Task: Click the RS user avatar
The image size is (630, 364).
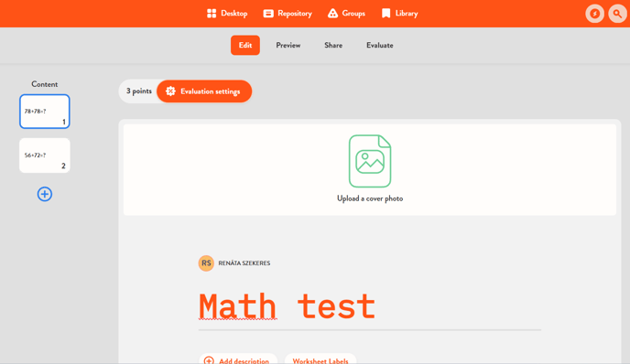Action: [x=206, y=263]
